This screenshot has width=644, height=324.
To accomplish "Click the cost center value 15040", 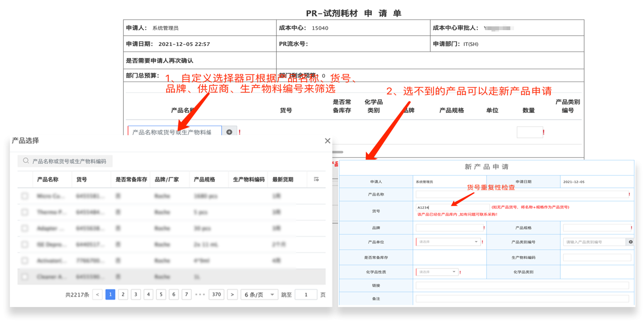I will pyautogui.click(x=320, y=28).
